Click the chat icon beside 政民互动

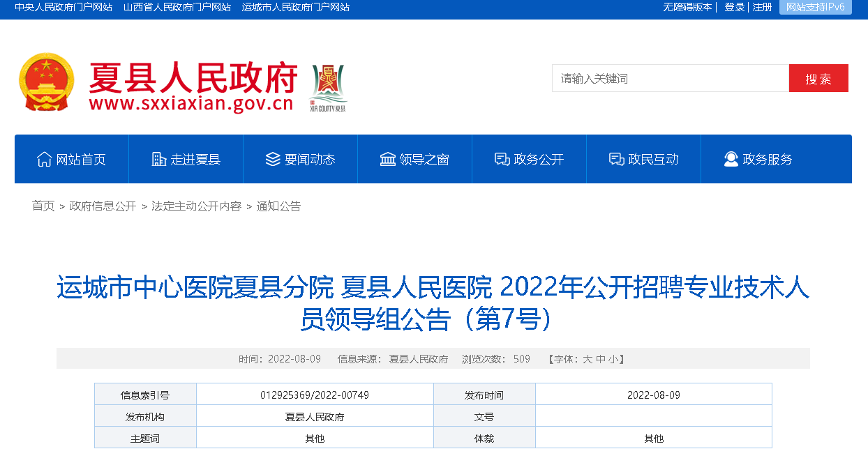click(616, 159)
